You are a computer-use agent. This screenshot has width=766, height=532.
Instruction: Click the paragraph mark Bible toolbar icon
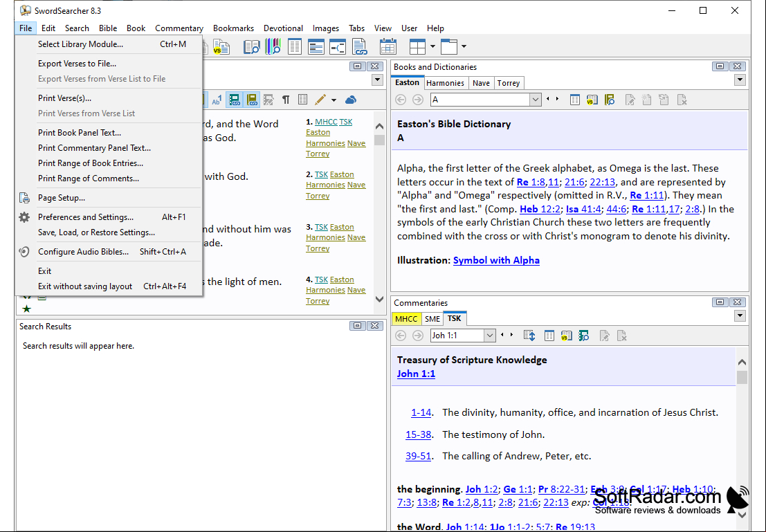pyautogui.click(x=286, y=100)
